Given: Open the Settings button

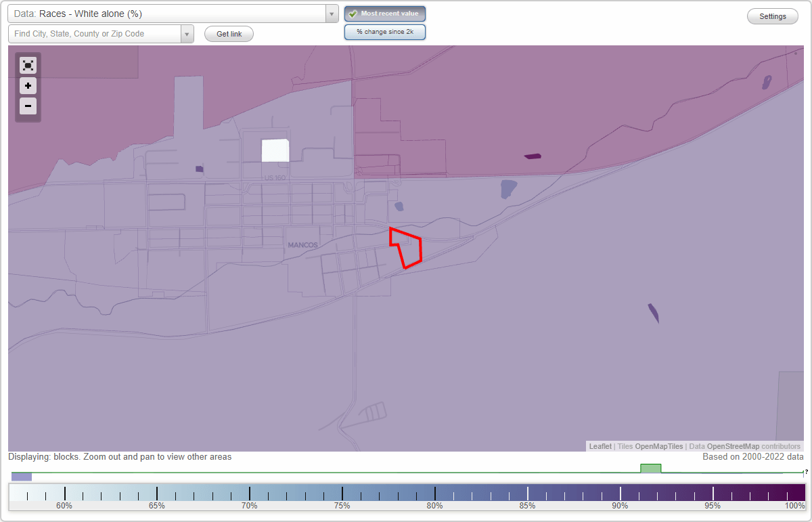Looking at the screenshot, I should pos(773,16).
